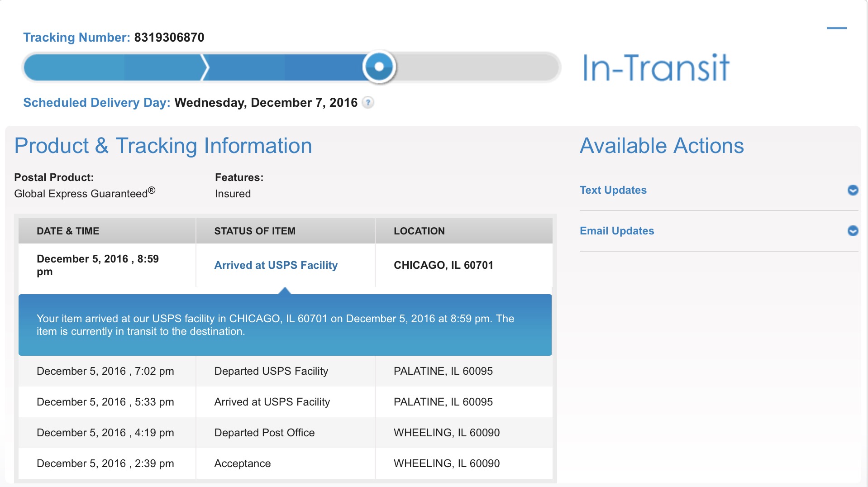Click the help question mark beside delivery date
Image resolution: width=868 pixels, height=487 pixels.
pos(368,103)
